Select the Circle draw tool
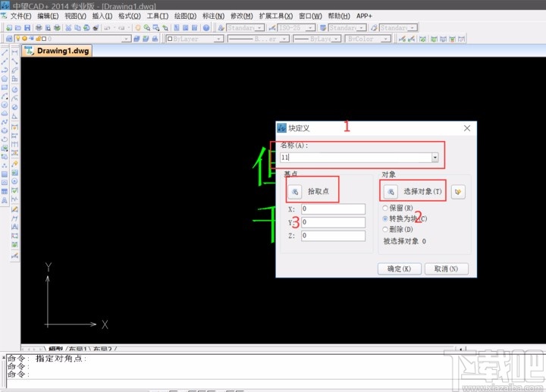Screen dimensions: 546x392 point(5,105)
